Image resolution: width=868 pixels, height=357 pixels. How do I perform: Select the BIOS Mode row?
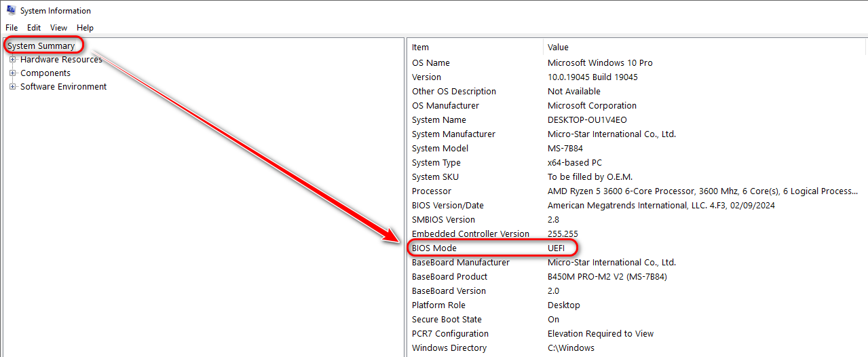(434, 248)
